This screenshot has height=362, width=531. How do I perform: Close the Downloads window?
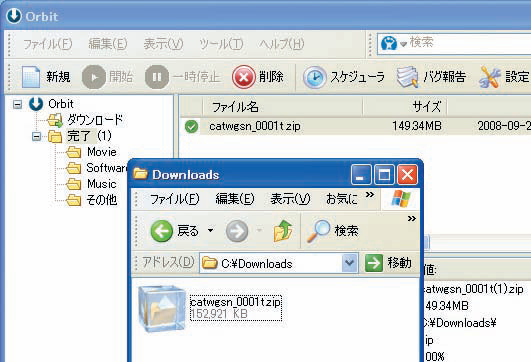(407, 175)
